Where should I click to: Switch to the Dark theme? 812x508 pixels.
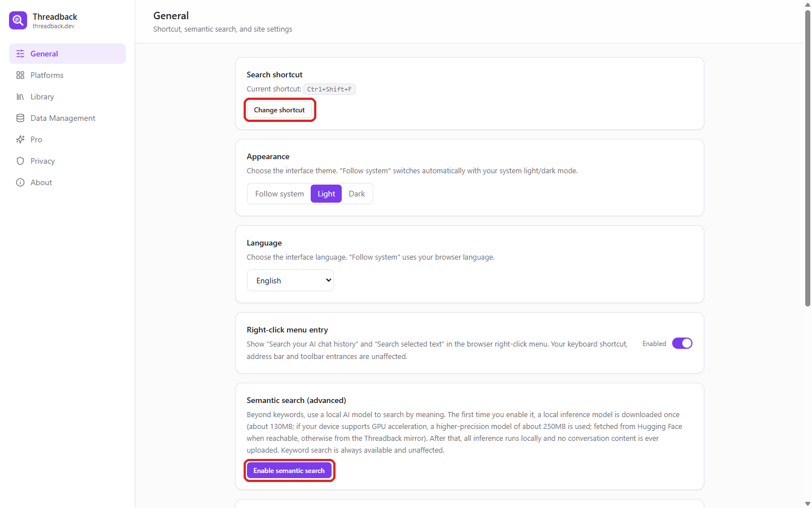(x=356, y=194)
